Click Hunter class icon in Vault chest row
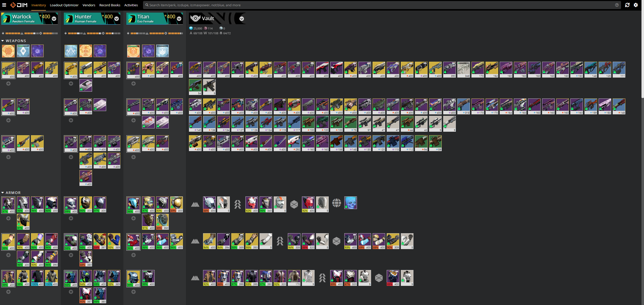The image size is (644, 305). [x=322, y=278]
